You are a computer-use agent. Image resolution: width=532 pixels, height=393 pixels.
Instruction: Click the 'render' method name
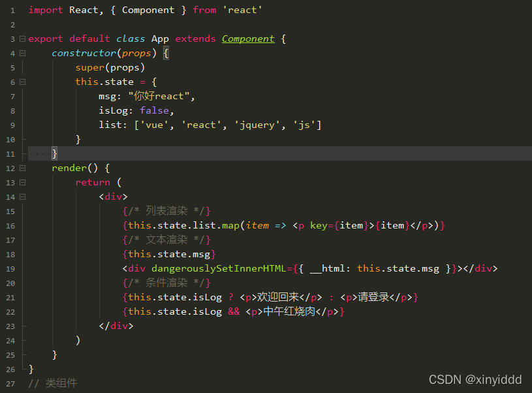click(x=69, y=168)
